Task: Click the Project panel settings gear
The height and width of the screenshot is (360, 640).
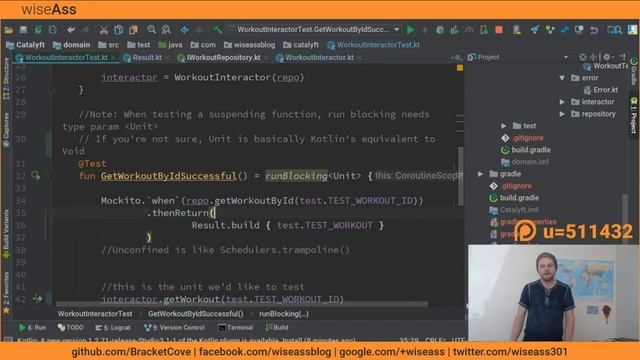Action: point(607,57)
